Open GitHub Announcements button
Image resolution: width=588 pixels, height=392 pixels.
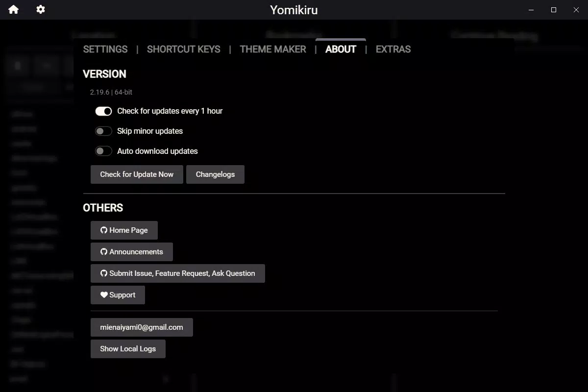pos(132,252)
